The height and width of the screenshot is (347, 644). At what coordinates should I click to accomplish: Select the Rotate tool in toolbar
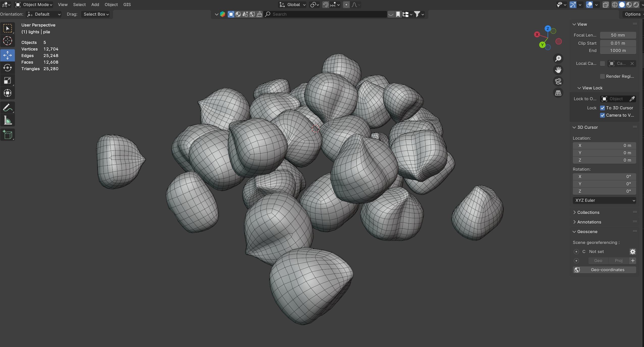click(8, 68)
